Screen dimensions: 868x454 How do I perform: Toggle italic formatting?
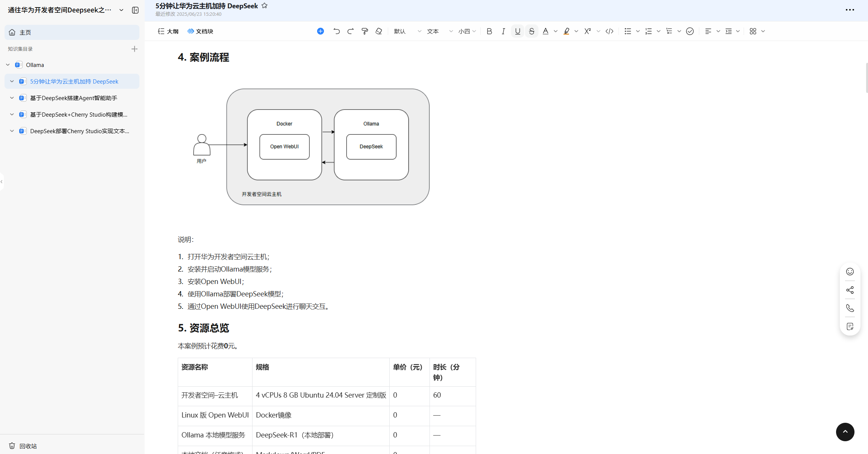(x=503, y=31)
